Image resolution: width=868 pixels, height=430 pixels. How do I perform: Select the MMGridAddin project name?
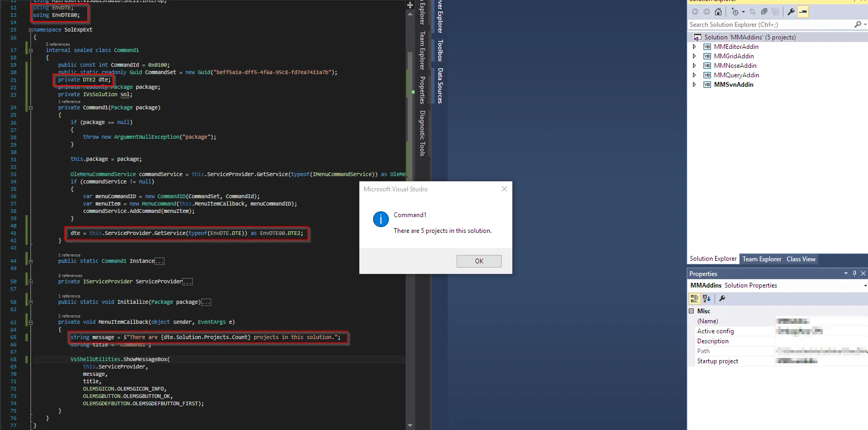click(733, 56)
